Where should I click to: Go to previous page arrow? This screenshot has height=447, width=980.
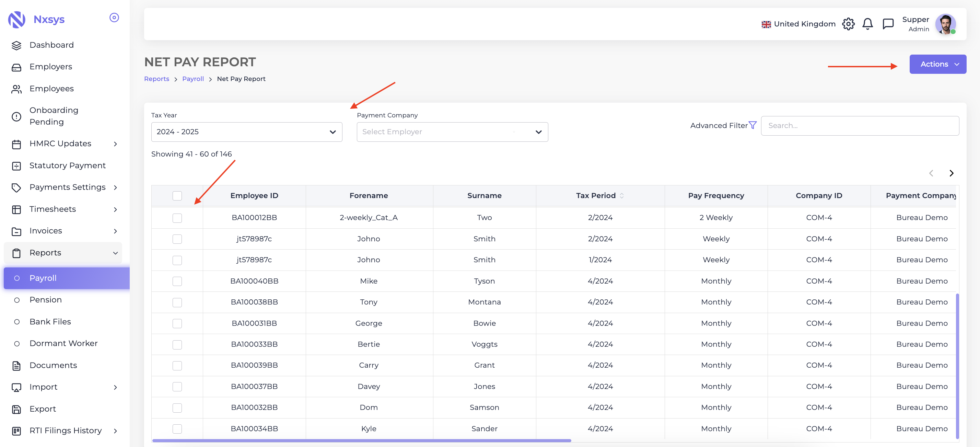pyautogui.click(x=931, y=173)
